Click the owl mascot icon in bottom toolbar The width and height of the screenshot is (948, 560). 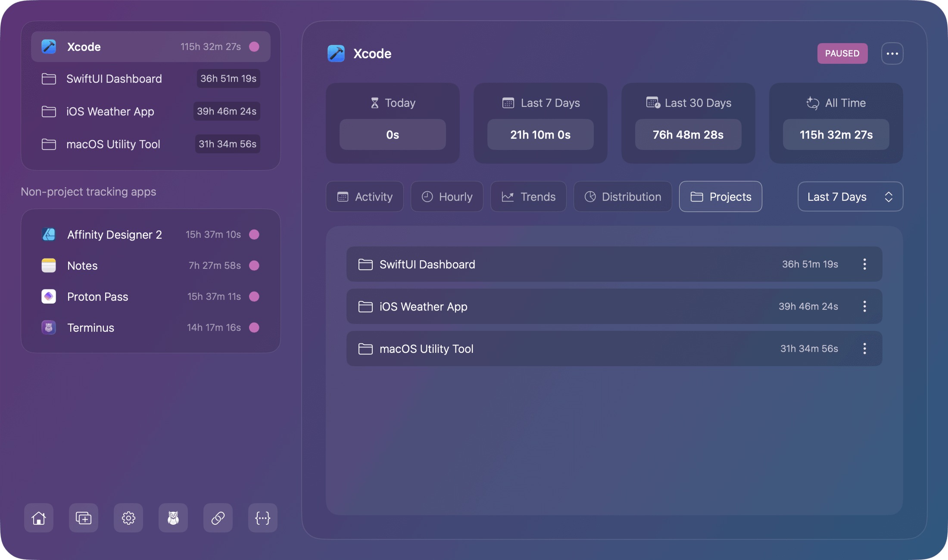(173, 518)
